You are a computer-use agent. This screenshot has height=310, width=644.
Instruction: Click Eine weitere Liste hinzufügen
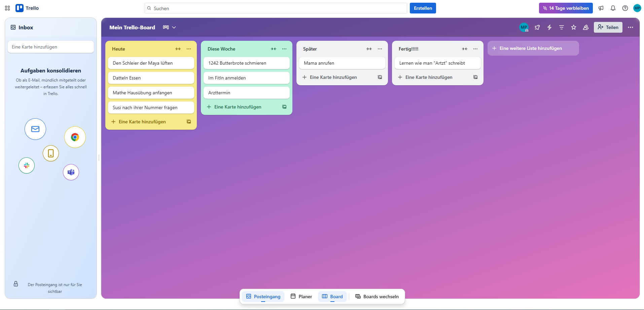point(533,48)
